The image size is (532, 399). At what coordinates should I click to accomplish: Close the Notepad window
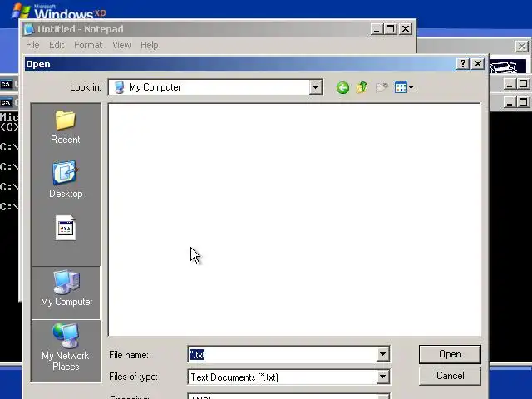pos(406,29)
